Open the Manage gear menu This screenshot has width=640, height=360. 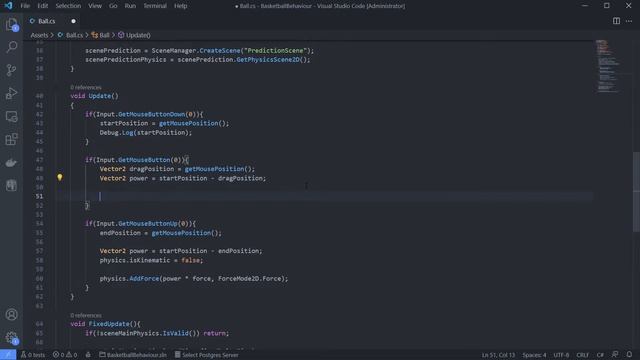pyautogui.click(x=11, y=338)
